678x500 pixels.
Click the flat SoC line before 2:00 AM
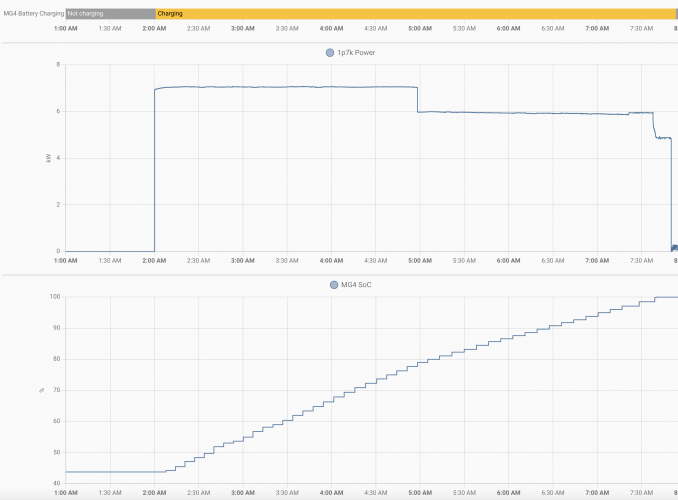click(110, 472)
